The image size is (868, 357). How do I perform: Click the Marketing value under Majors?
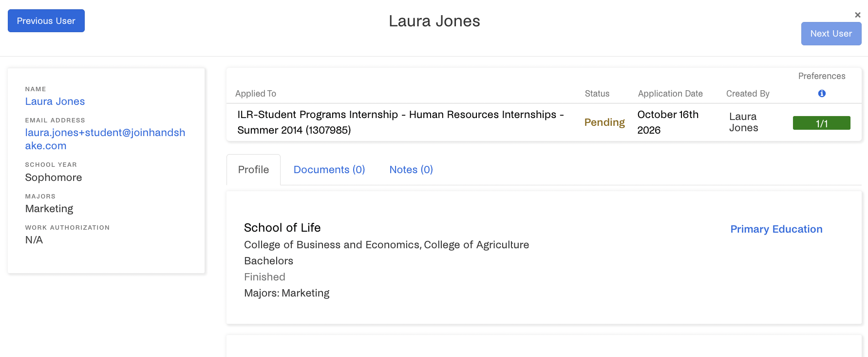coord(49,209)
